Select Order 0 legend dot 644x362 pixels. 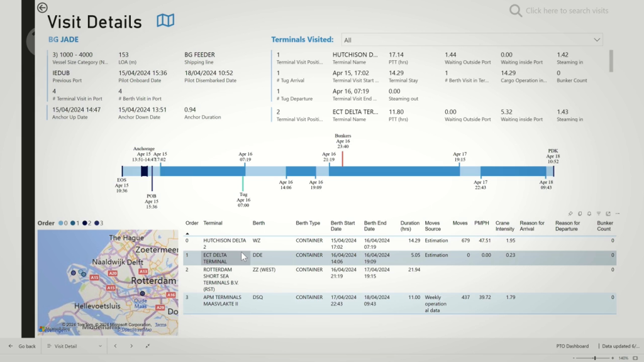click(x=61, y=223)
